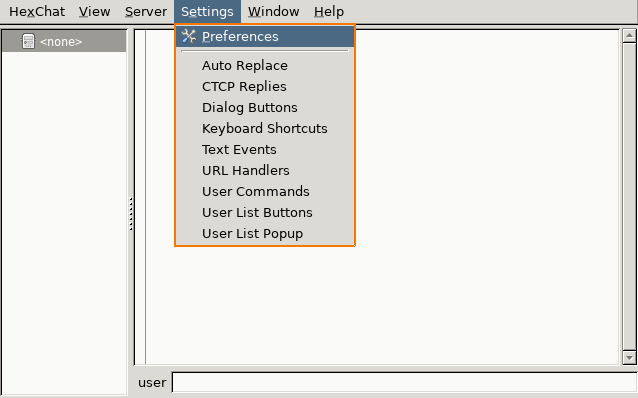Open the HexChat menu
The height and width of the screenshot is (398, 638).
(x=37, y=11)
